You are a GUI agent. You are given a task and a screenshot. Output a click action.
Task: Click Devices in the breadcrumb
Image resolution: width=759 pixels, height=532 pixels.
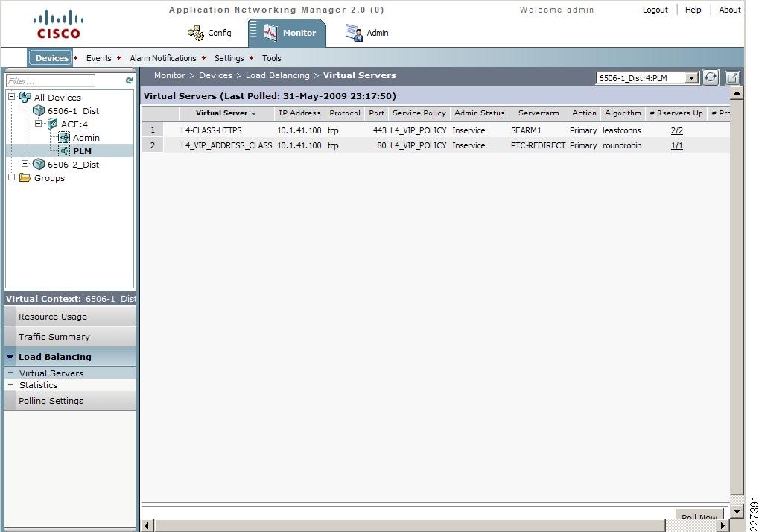(215, 75)
